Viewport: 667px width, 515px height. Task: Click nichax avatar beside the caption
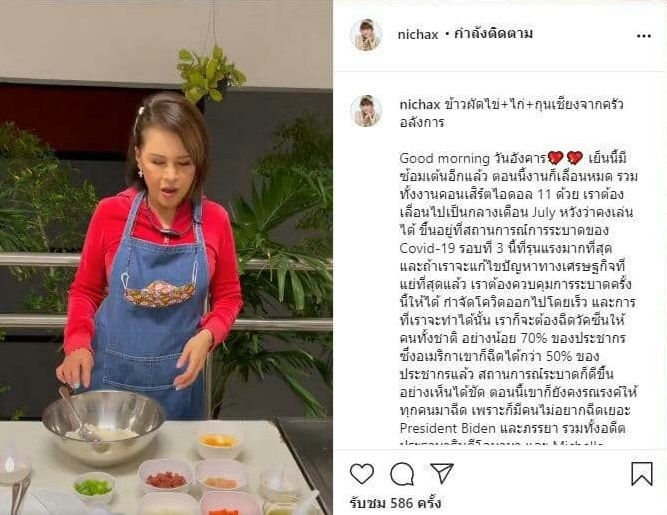pos(366,111)
